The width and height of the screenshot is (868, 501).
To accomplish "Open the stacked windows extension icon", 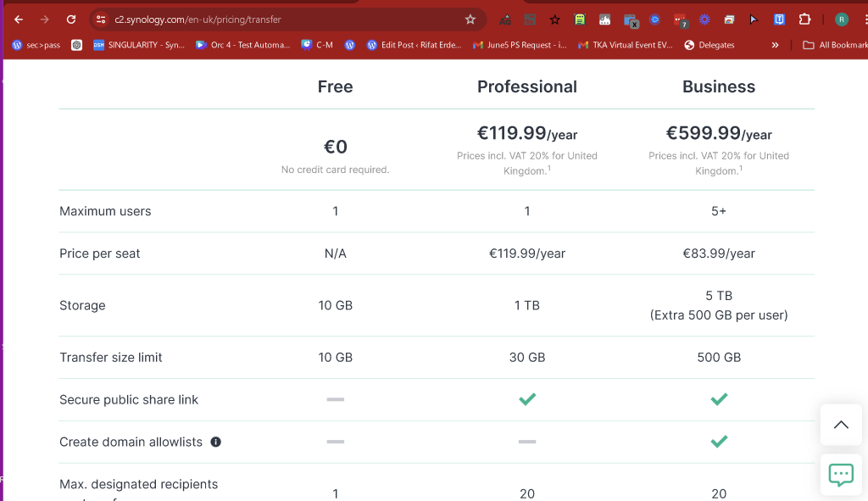I will (x=729, y=20).
